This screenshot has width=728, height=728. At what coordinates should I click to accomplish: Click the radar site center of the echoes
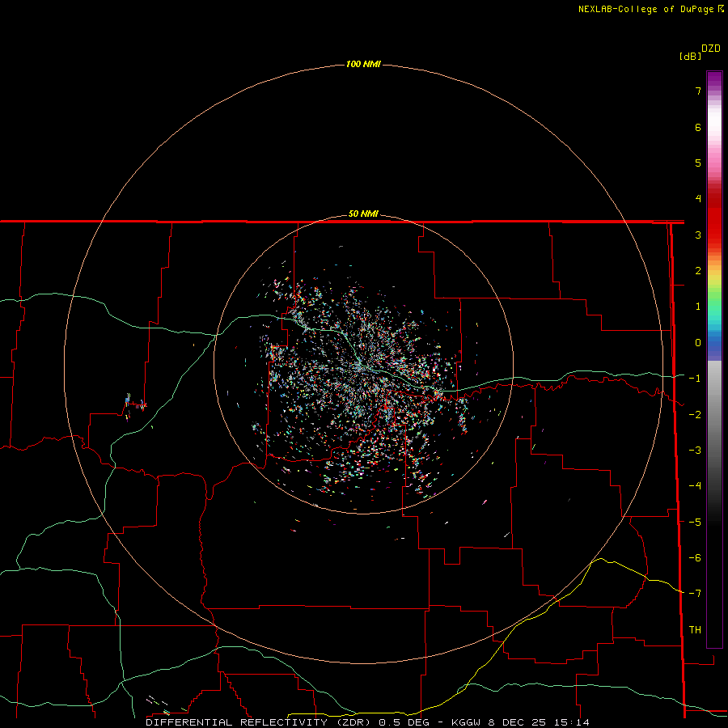[363, 365]
